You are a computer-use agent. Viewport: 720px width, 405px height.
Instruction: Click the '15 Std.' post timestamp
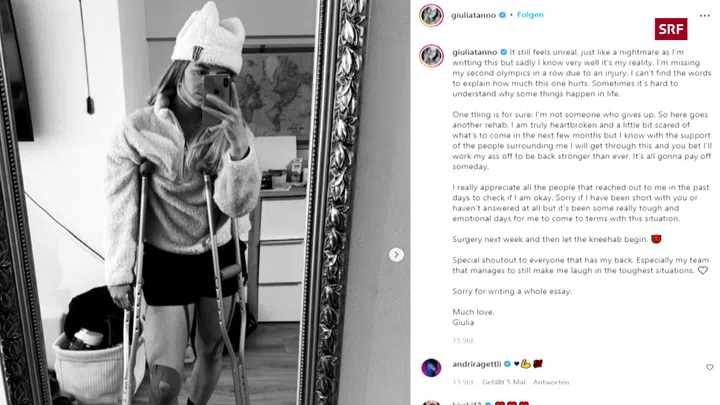pos(463,340)
